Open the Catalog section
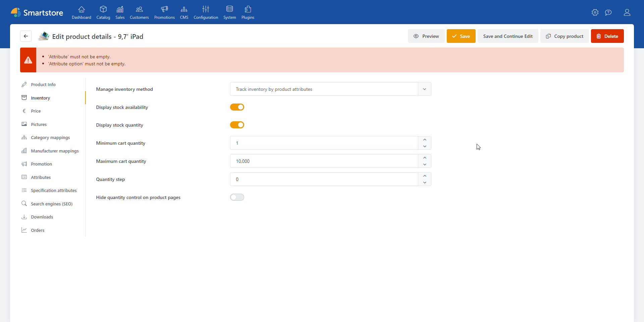The width and height of the screenshot is (644, 322). tap(103, 12)
